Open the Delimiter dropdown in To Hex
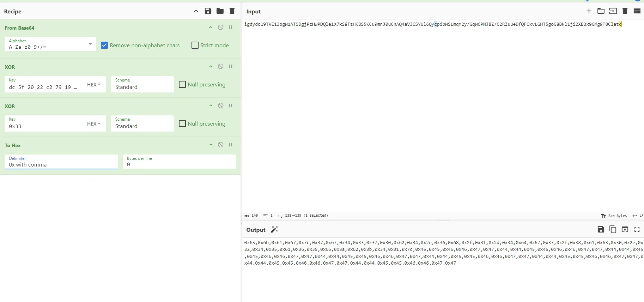644x302 pixels. point(61,162)
